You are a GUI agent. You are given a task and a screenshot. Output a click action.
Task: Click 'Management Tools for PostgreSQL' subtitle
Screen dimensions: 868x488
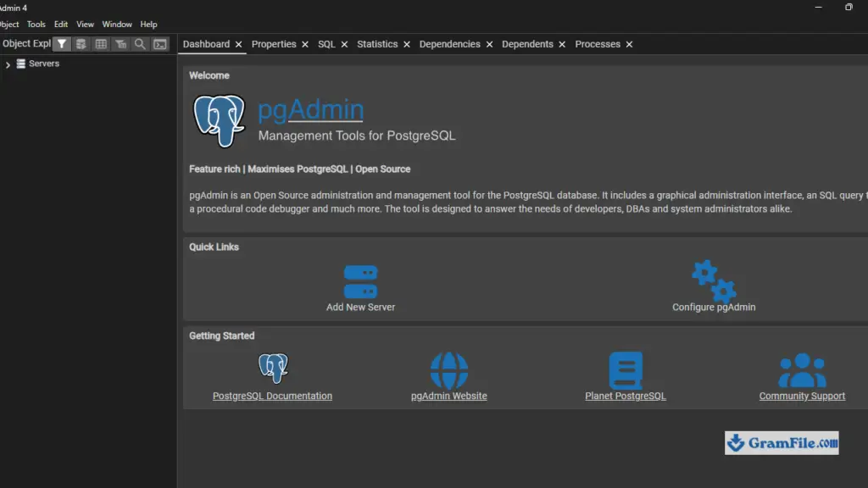357,136
